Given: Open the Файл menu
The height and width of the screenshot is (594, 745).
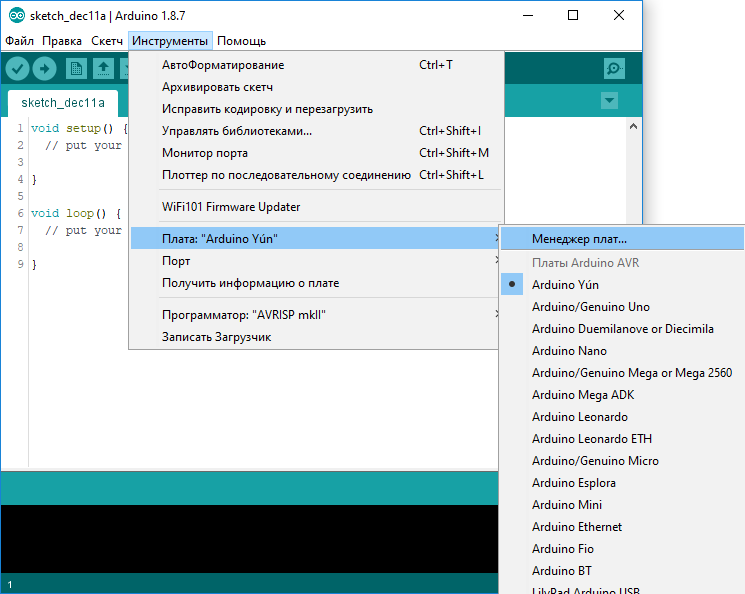Looking at the screenshot, I should 19,41.
